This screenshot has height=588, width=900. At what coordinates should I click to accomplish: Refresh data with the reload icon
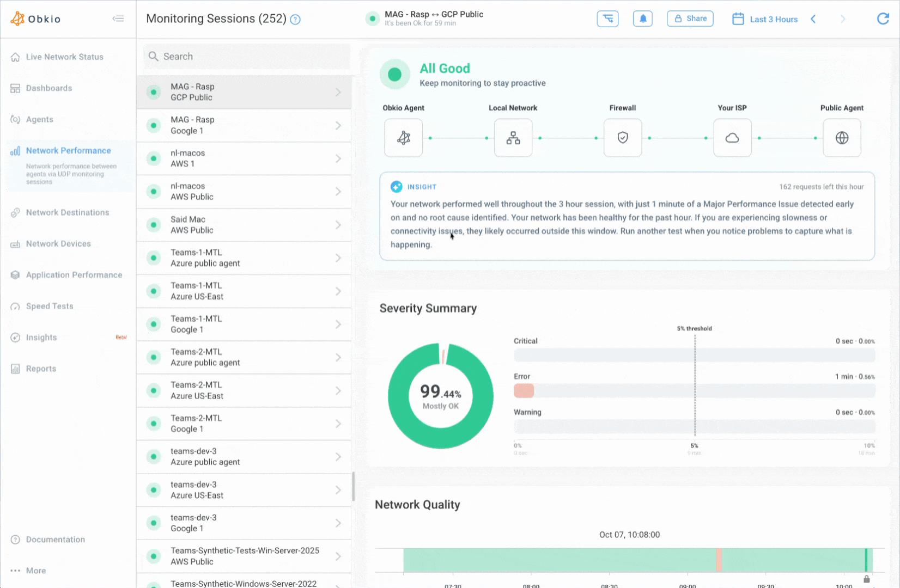point(883,19)
